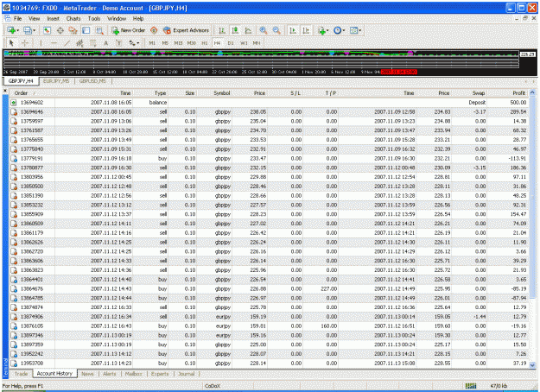
Task: Select the text tool A
Action: coord(105,43)
